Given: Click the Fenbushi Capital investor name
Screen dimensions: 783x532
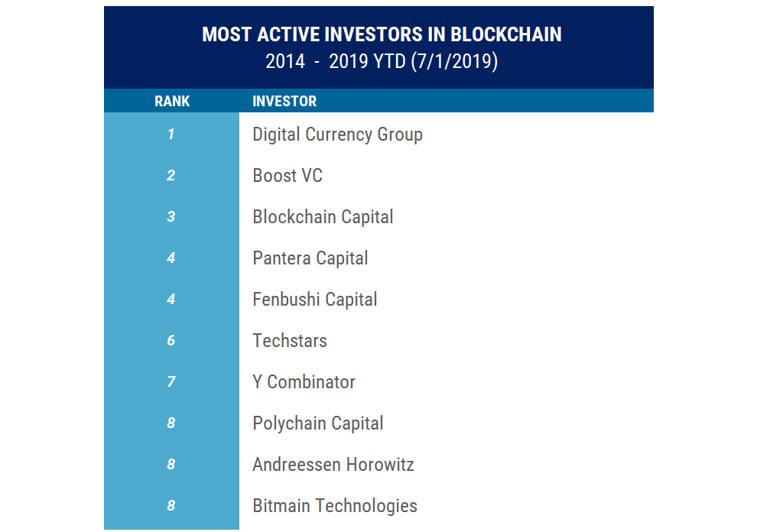Looking at the screenshot, I should 315,300.
